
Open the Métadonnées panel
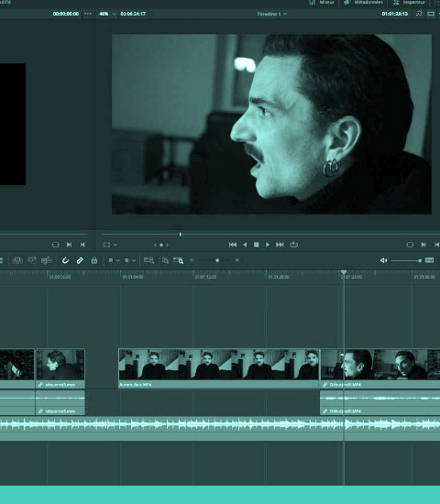point(363,2)
